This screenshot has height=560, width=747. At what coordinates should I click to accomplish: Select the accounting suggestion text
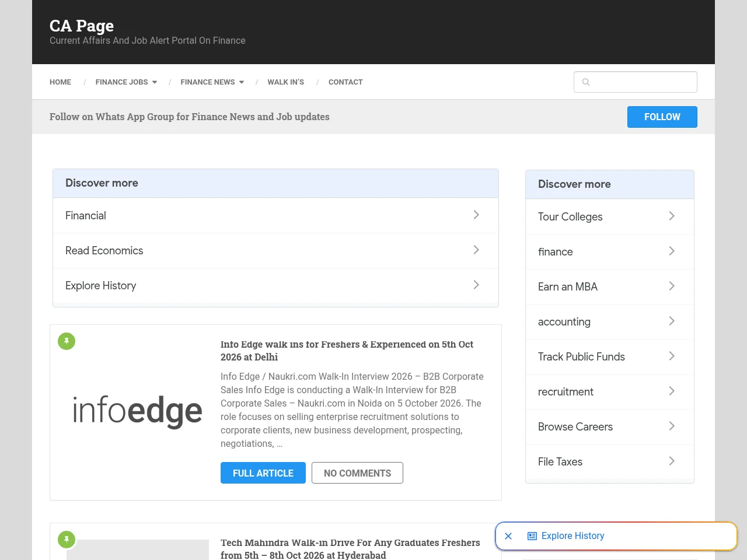564,322
